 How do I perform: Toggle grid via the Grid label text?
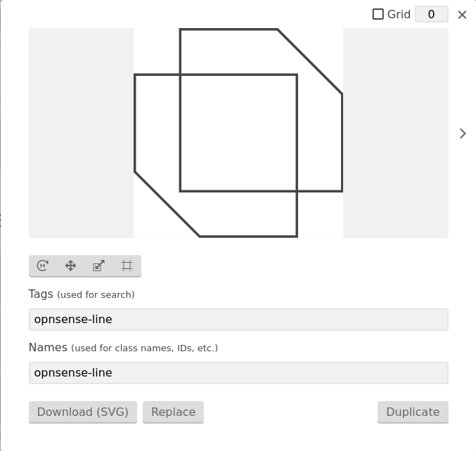[x=399, y=14]
